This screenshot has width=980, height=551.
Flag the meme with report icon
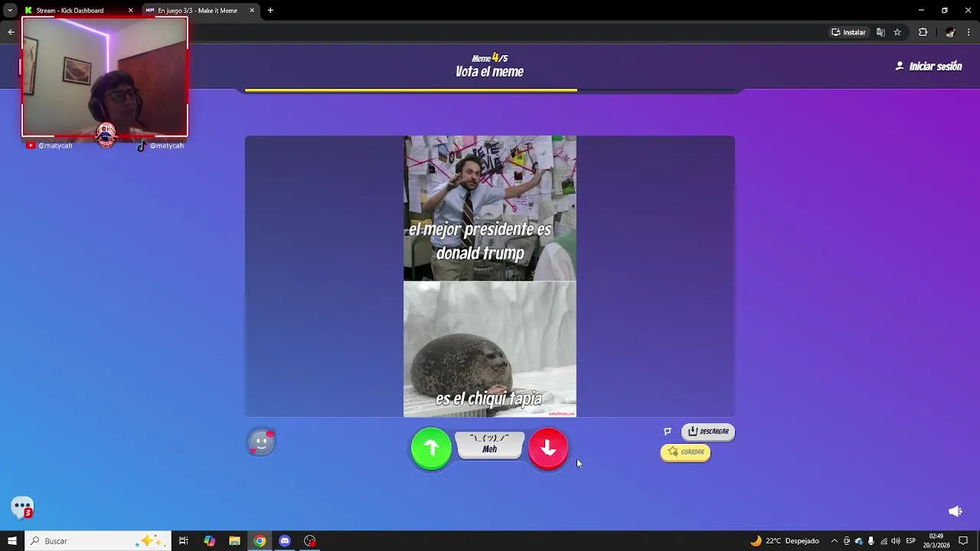(x=668, y=432)
